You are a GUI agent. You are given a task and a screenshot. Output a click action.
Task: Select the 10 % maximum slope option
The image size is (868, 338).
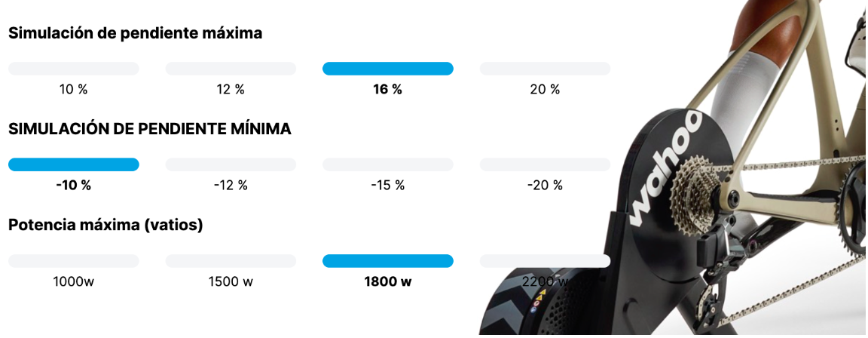[73, 69]
